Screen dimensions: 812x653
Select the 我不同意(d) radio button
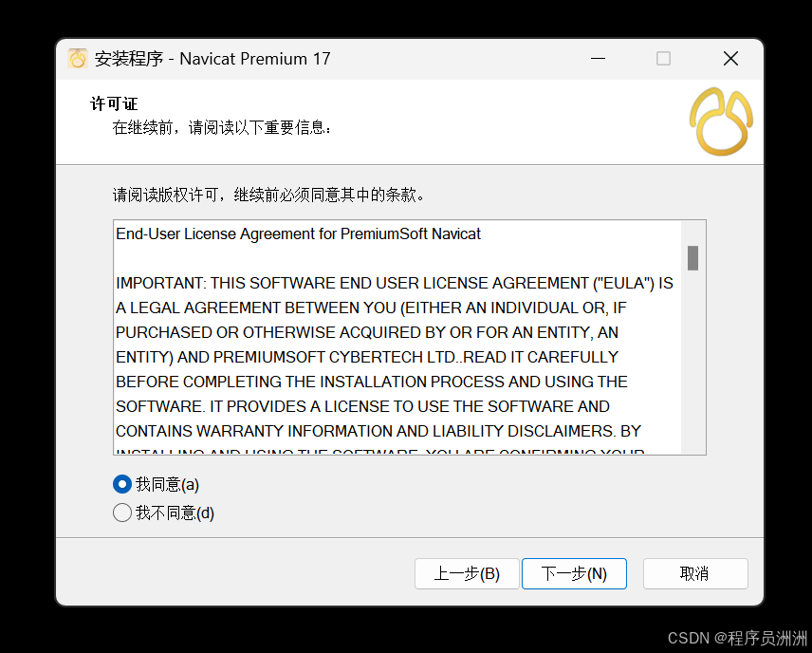pos(122,513)
